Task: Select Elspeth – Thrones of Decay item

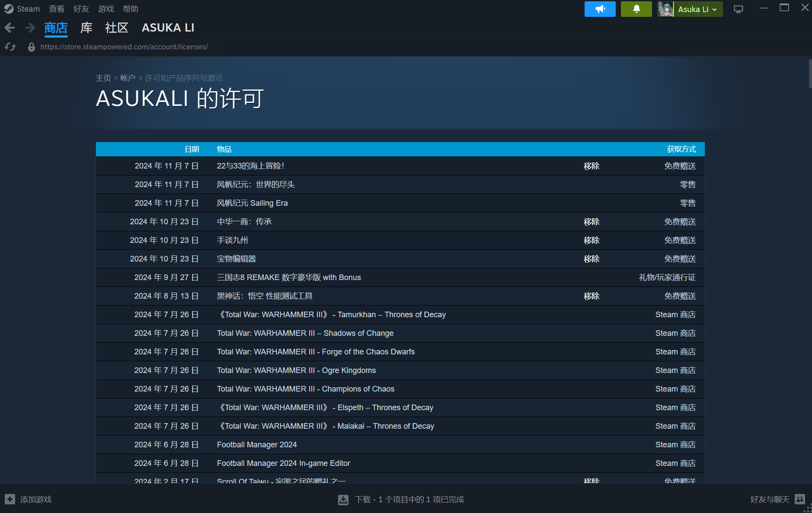Action: pos(325,408)
